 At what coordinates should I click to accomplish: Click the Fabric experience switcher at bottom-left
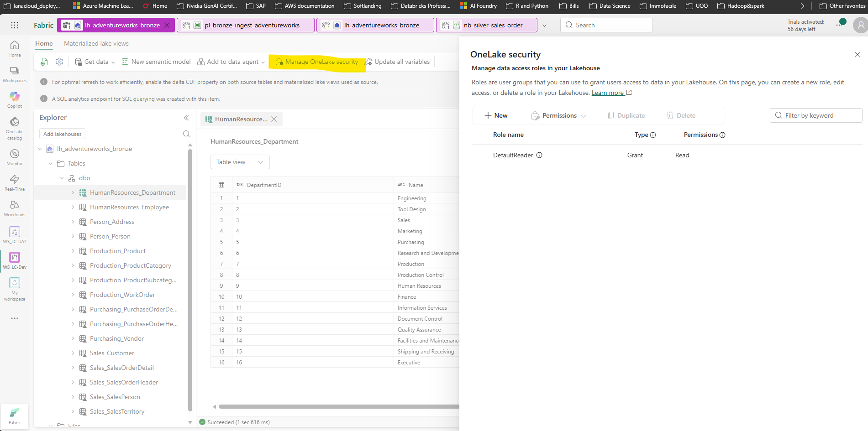[15, 416]
